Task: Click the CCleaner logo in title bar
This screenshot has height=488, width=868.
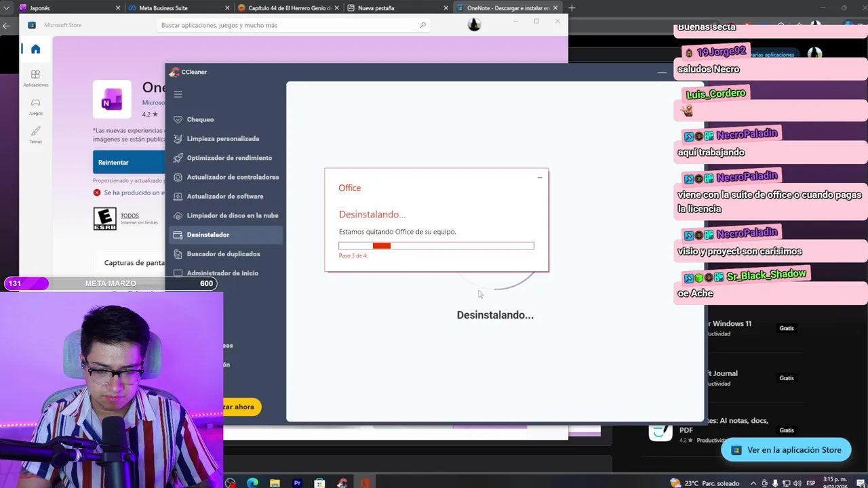Action: (175, 72)
